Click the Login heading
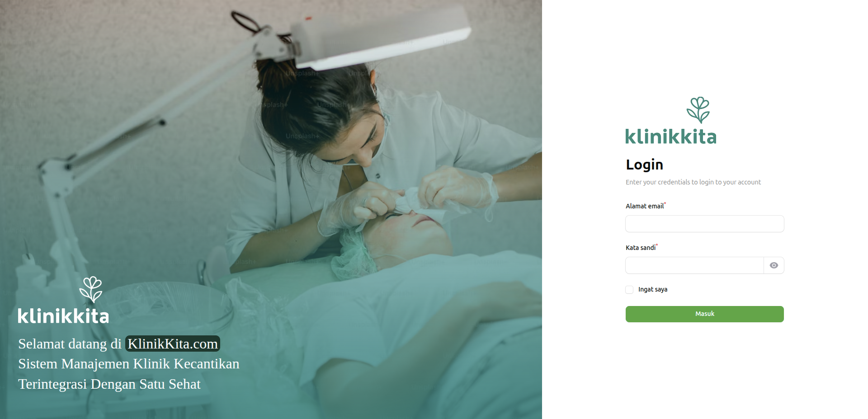868x419 pixels. (645, 165)
